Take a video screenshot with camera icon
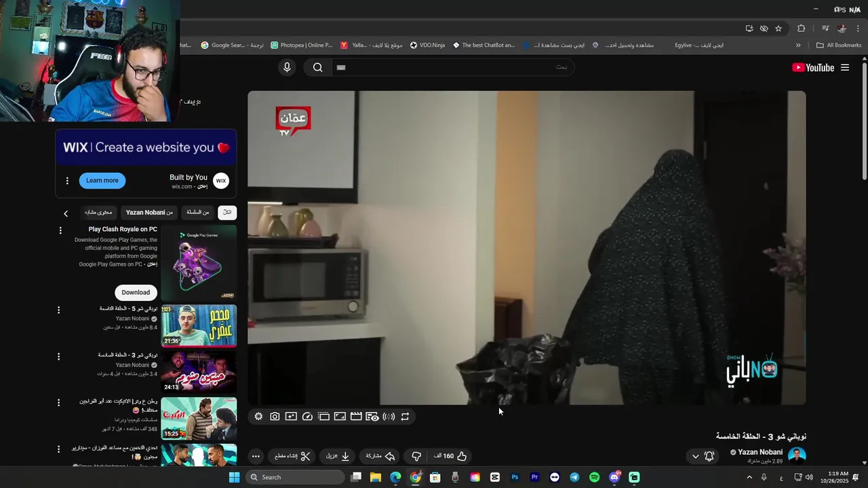868x488 pixels. point(275,417)
